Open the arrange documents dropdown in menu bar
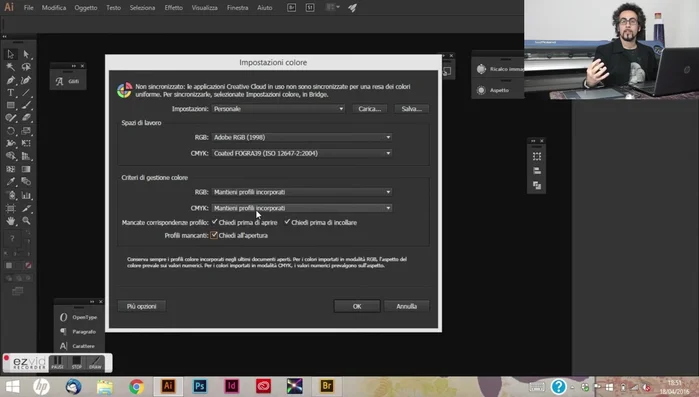 click(x=332, y=8)
